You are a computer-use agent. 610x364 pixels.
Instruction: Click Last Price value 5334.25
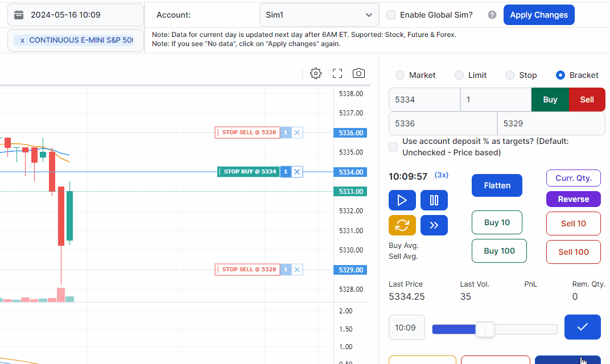coord(406,297)
